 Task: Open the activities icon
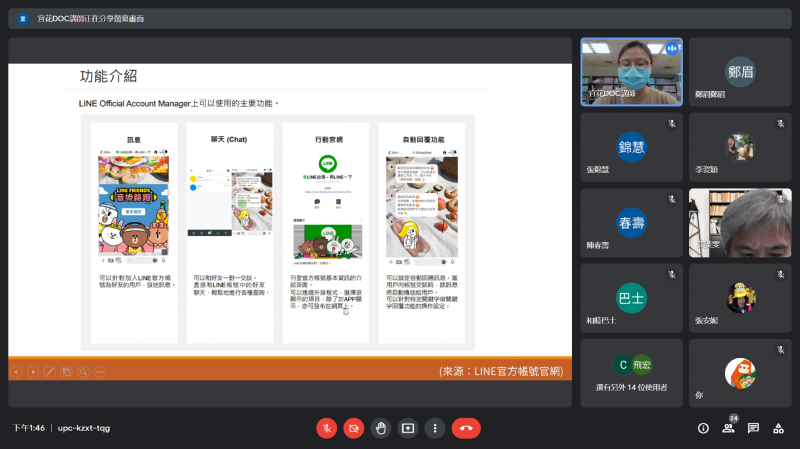click(778, 428)
